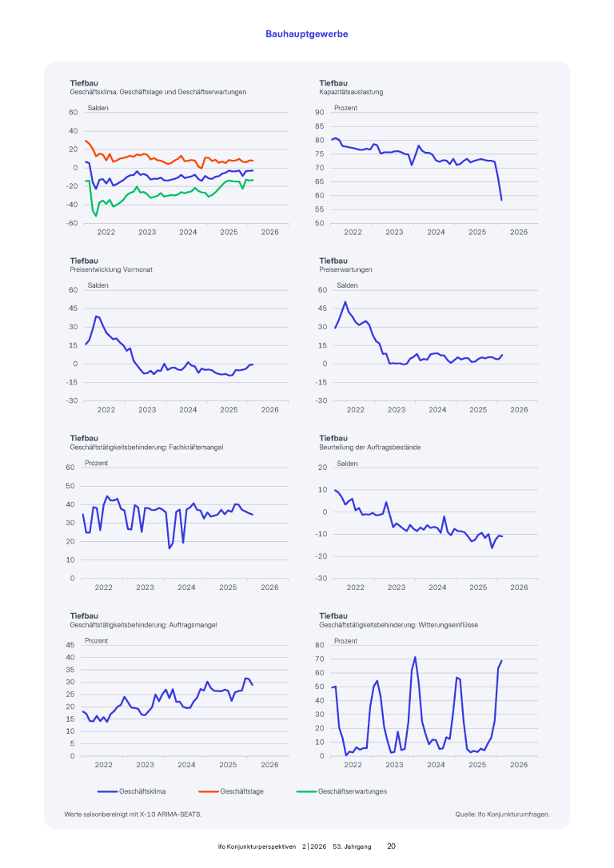Click the Bauhauptgewerbe page heading
614x868 pixels.
pos(307,34)
